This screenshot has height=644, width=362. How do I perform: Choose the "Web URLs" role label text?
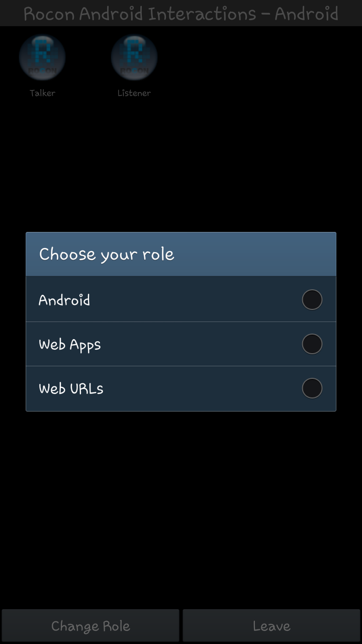71,388
